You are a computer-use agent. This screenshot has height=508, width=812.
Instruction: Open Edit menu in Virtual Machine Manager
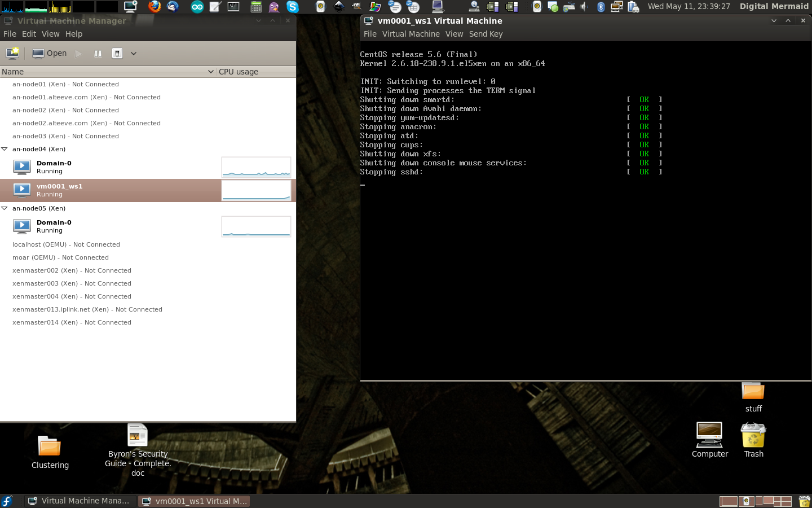pos(29,34)
